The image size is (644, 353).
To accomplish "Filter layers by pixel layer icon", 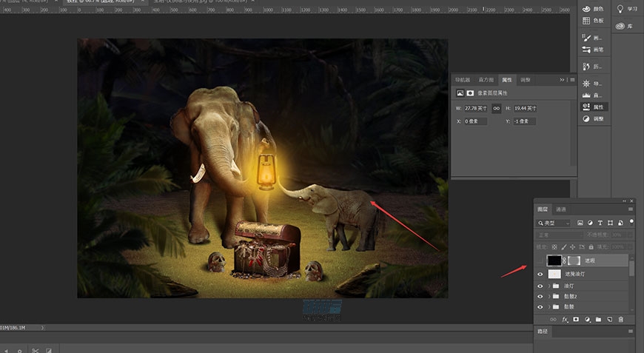I will (x=580, y=223).
